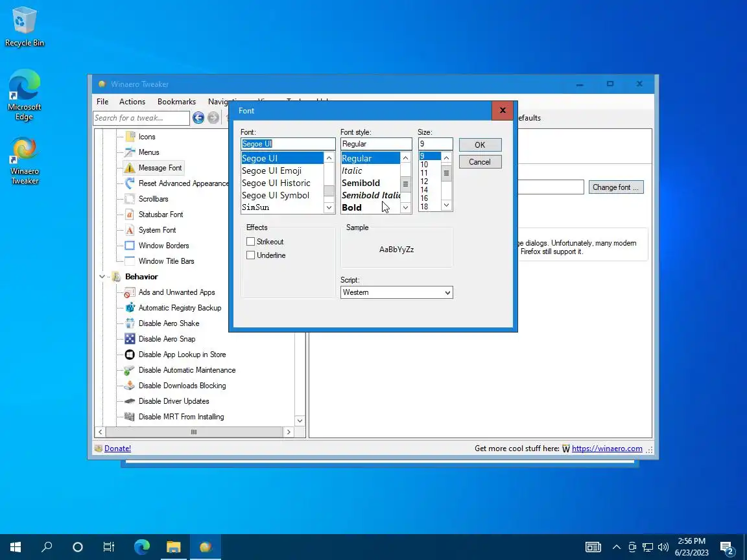Click the Window Title Bars icon
This screenshot has height=560, width=747.
tap(130, 261)
